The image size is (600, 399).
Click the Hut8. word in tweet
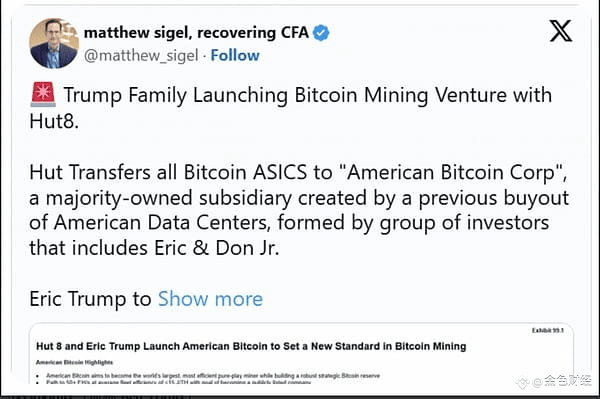coord(54,121)
